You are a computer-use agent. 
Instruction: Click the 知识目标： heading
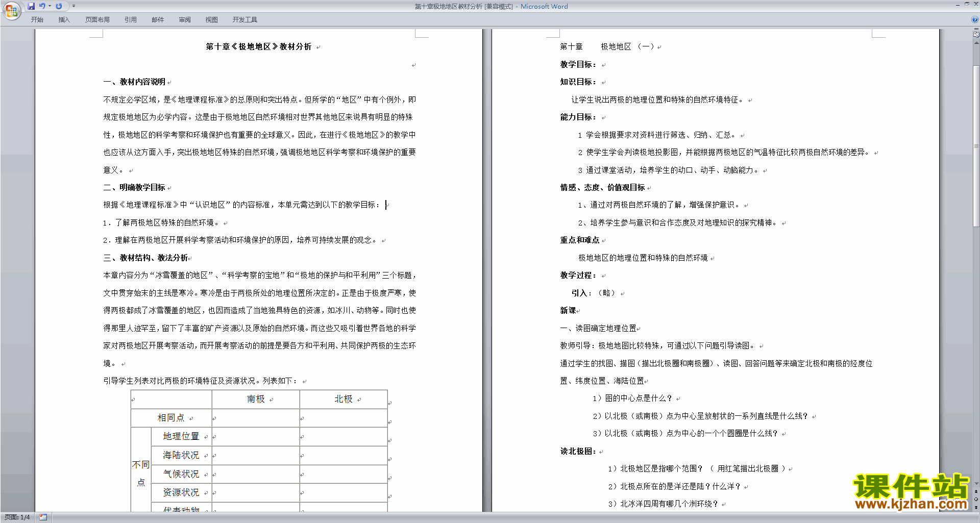tap(579, 82)
